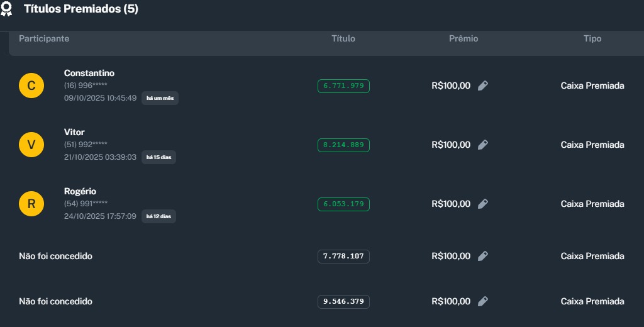The height and width of the screenshot is (327, 644).
Task: Edit the prize for Rogério's title
Action: coord(482,204)
